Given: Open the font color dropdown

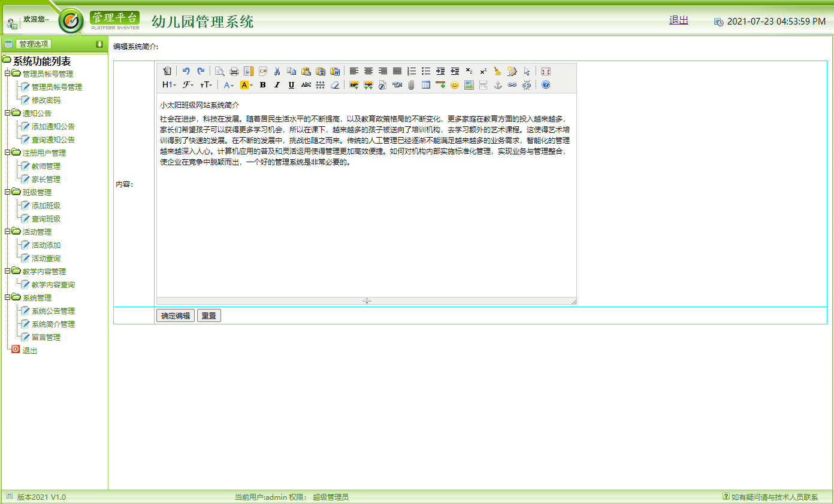Looking at the screenshot, I should 228,84.
